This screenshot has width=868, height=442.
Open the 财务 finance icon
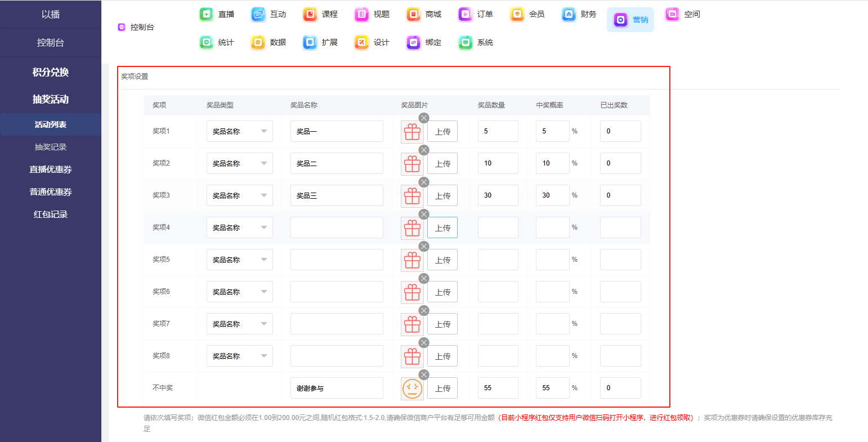(x=569, y=14)
